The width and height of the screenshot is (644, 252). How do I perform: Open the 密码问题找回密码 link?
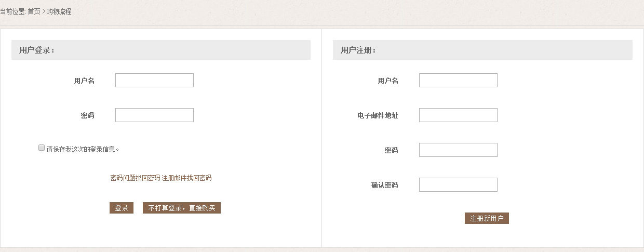(135, 178)
